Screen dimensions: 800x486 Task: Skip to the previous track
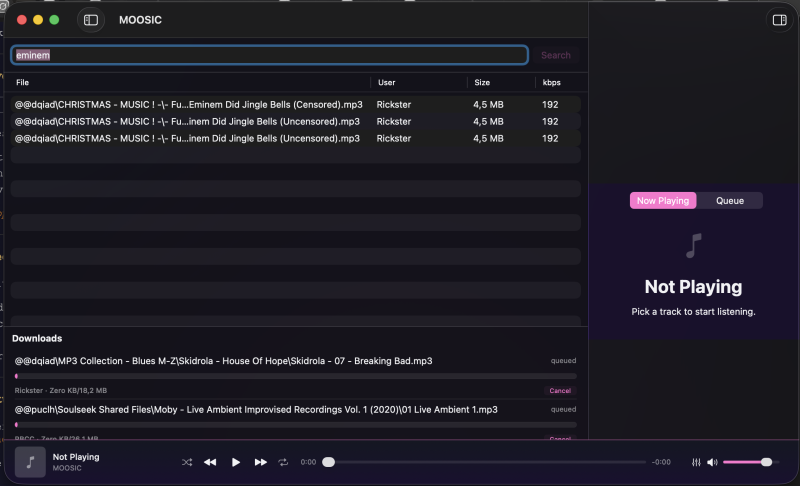coord(210,462)
